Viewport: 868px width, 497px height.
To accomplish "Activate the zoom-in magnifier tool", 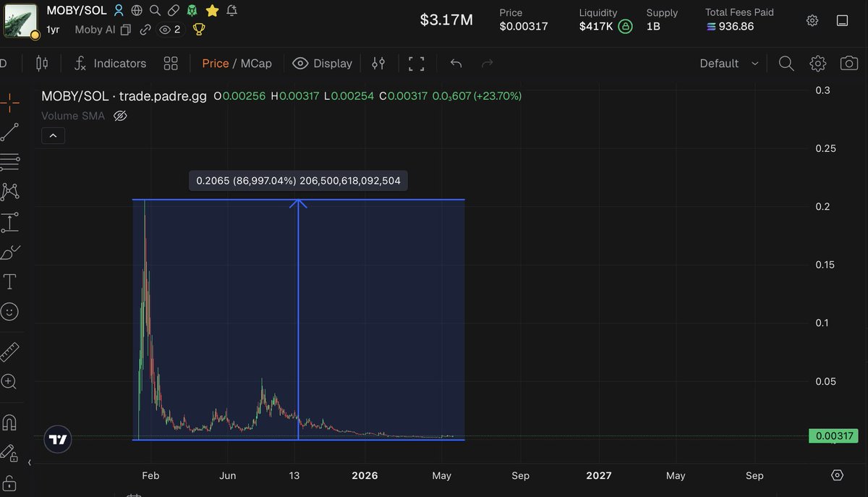I will click(9, 381).
